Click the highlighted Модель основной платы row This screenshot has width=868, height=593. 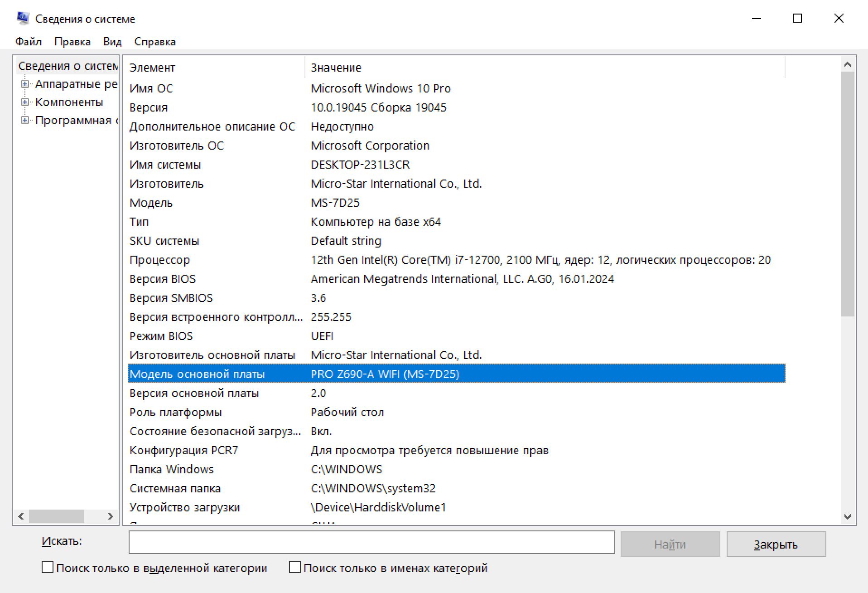pos(456,374)
